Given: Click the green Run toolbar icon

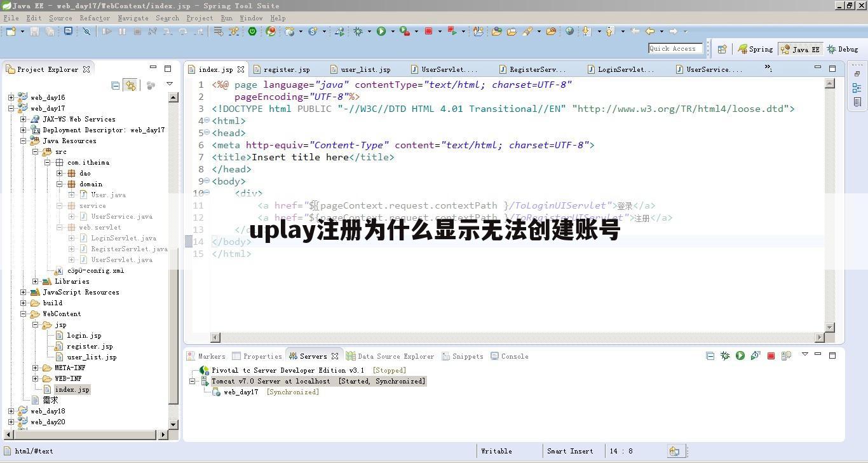Looking at the screenshot, I should tap(381, 31).
